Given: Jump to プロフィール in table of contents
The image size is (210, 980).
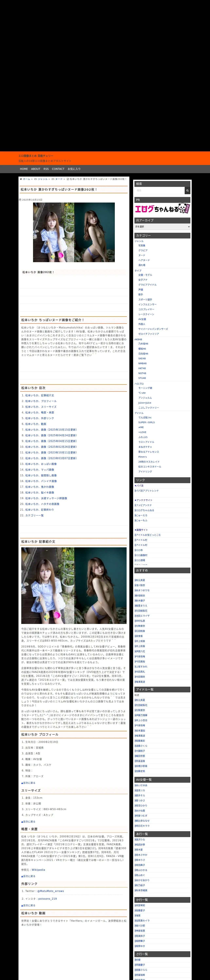Looking at the screenshot, I should [x=41, y=401].
